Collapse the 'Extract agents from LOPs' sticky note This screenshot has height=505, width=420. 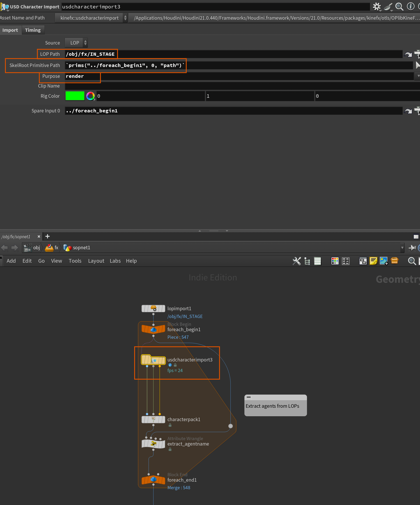tap(249, 397)
